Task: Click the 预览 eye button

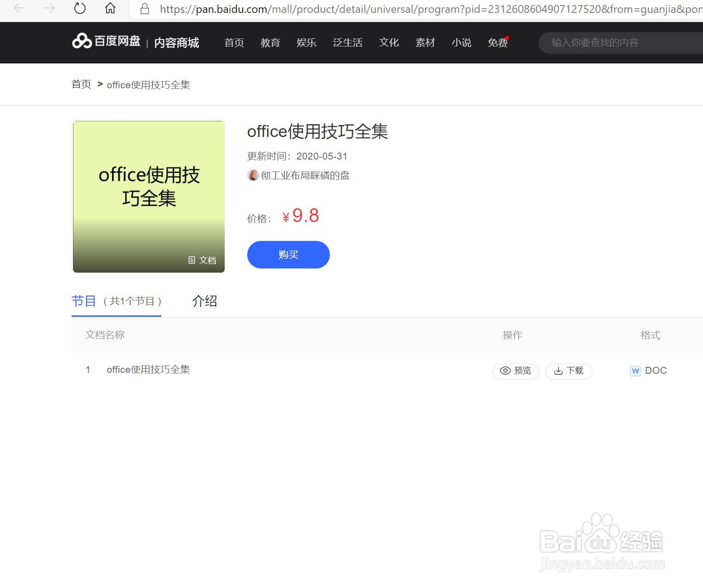Action: click(516, 371)
